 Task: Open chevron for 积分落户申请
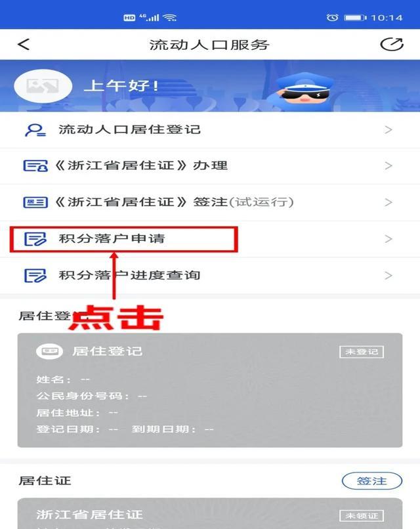pyautogui.click(x=388, y=239)
